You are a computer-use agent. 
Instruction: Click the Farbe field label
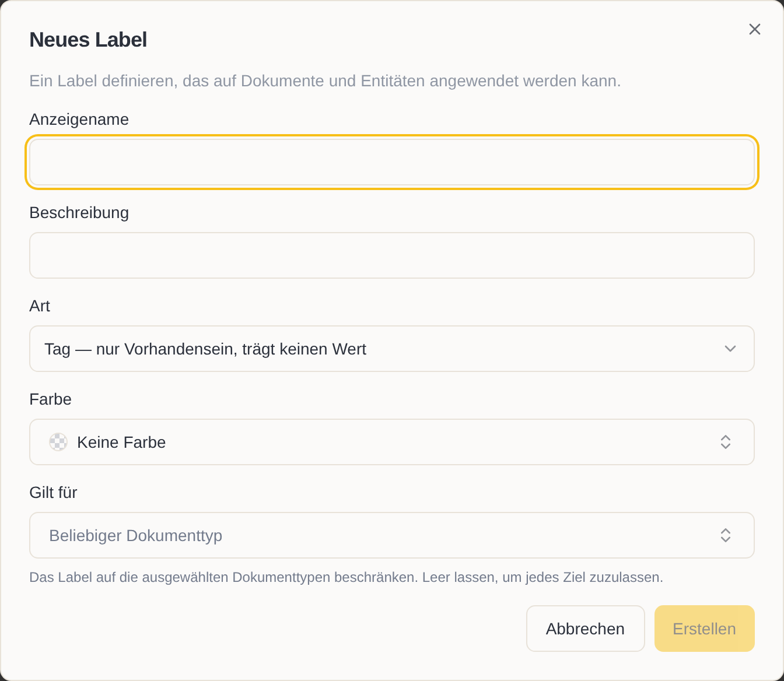click(x=51, y=399)
